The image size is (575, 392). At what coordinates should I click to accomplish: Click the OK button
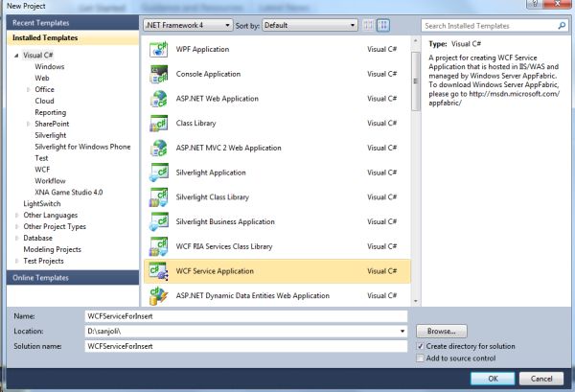point(493,379)
